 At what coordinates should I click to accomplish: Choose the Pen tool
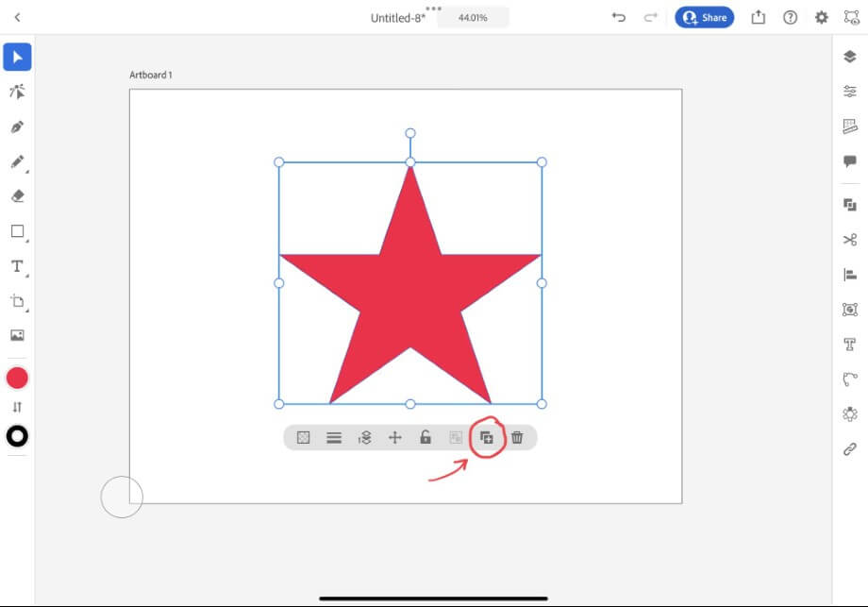[x=17, y=126]
